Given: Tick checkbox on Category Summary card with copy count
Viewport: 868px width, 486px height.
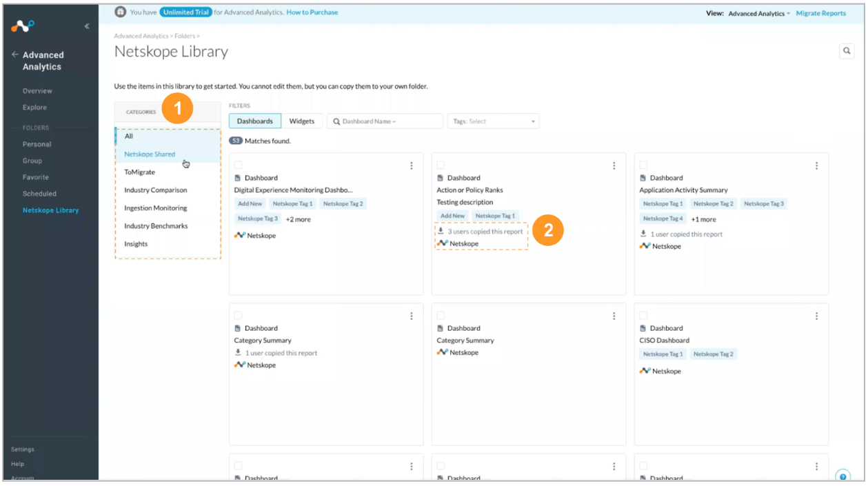Looking at the screenshot, I should click(x=238, y=316).
